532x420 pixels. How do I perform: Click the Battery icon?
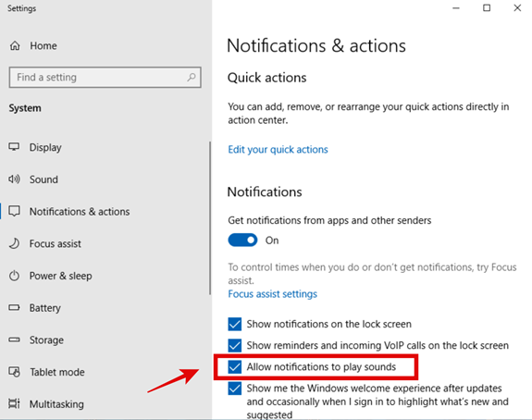pos(14,307)
